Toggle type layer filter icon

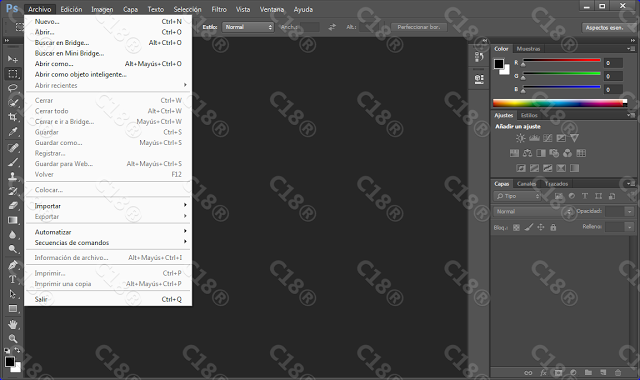pos(585,196)
